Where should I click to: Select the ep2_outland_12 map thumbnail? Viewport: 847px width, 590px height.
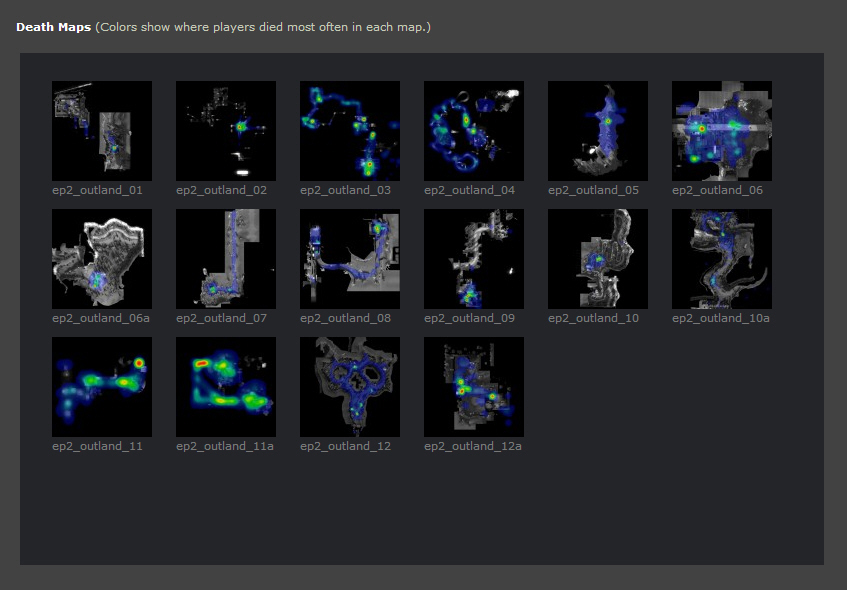[x=350, y=387]
